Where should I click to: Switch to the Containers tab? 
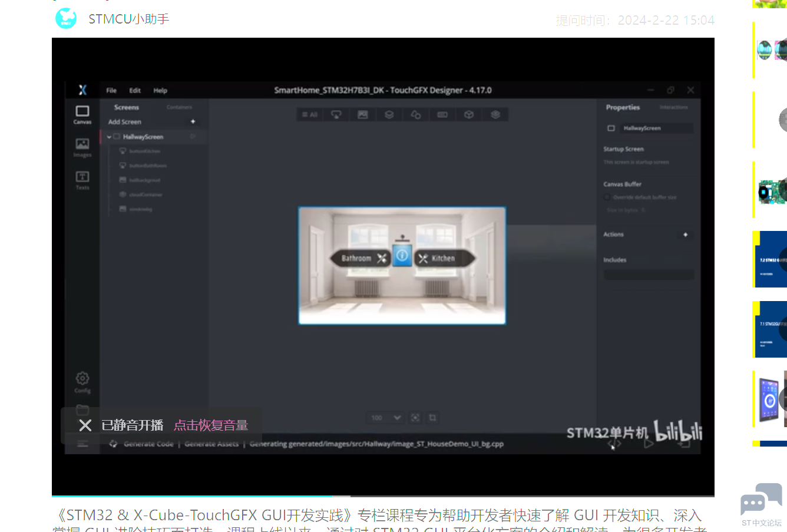tap(179, 107)
